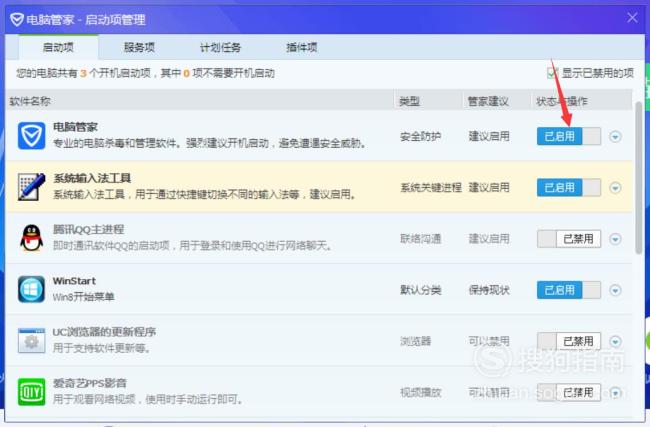Open dropdown arrow for 系统输入法工具 row
This screenshot has width=650, height=427.
pos(615,187)
